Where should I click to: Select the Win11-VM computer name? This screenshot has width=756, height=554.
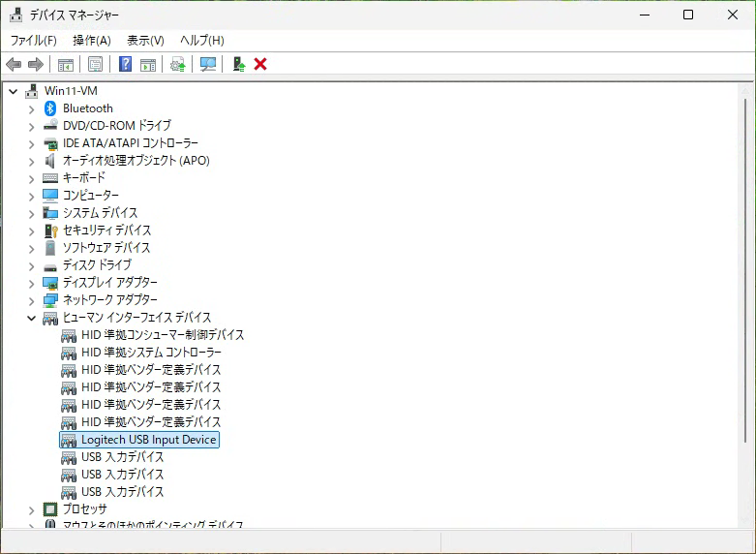(x=71, y=91)
